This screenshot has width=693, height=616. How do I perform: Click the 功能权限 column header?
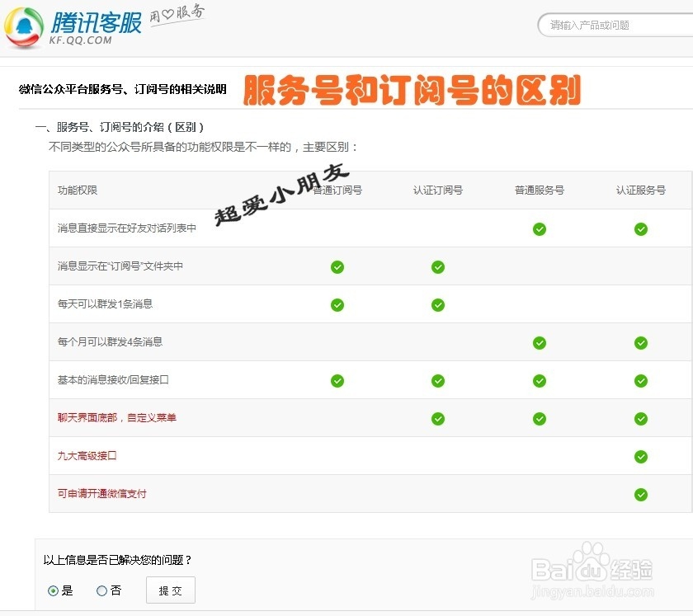(x=78, y=190)
